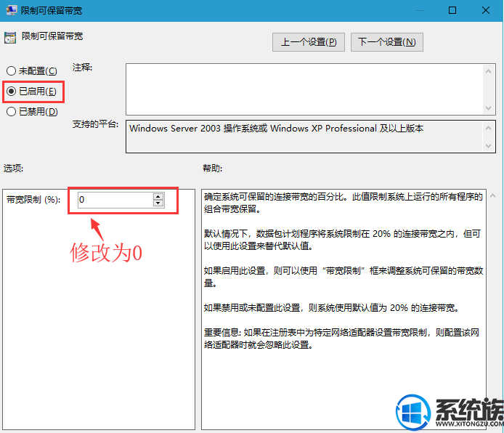
Task: Click the 支持的平台: label
Action: (x=95, y=124)
